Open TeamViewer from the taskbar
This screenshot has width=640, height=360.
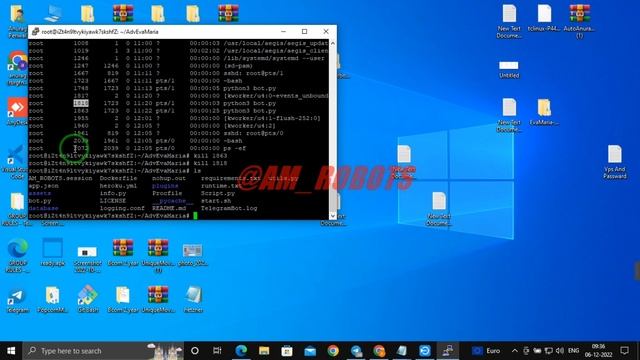point(424,351)
